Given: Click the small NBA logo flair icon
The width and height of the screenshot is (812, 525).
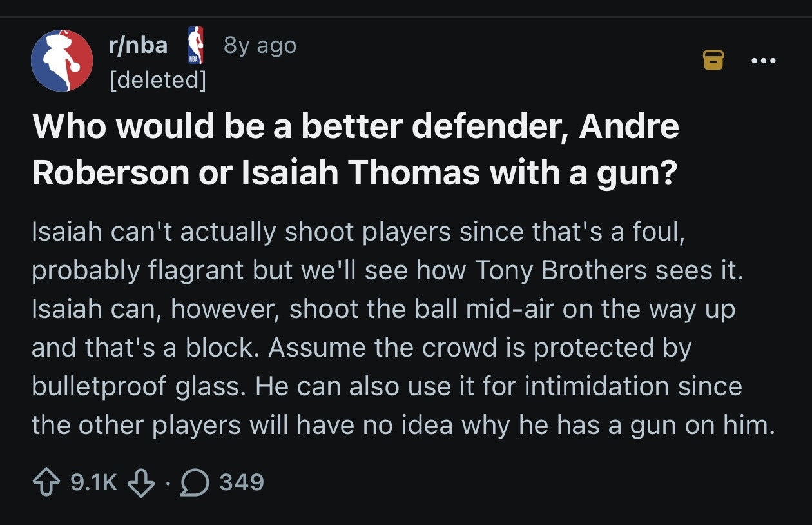Looking at the screenshot, I should point(195,45).
